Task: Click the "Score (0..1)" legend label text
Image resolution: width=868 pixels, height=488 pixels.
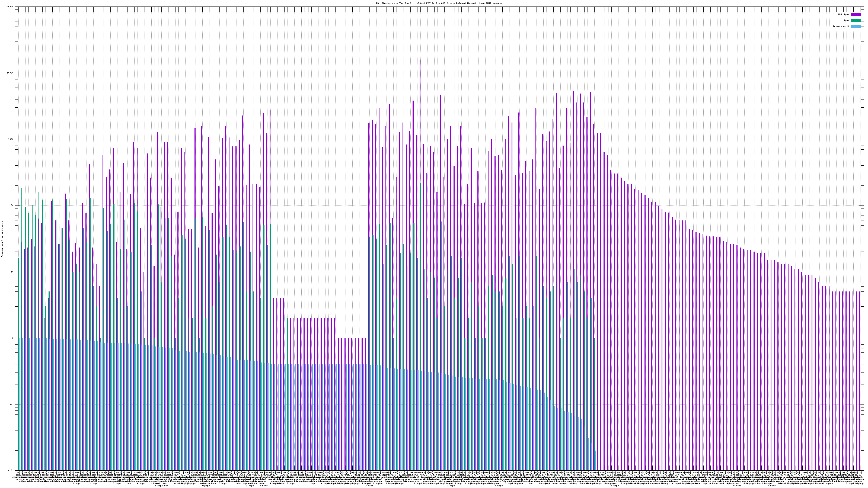Action: pos(841,26)
